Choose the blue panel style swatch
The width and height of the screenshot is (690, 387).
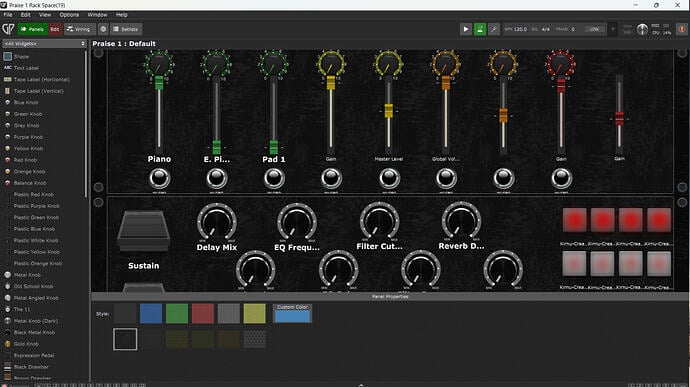[x=151, y=313]
